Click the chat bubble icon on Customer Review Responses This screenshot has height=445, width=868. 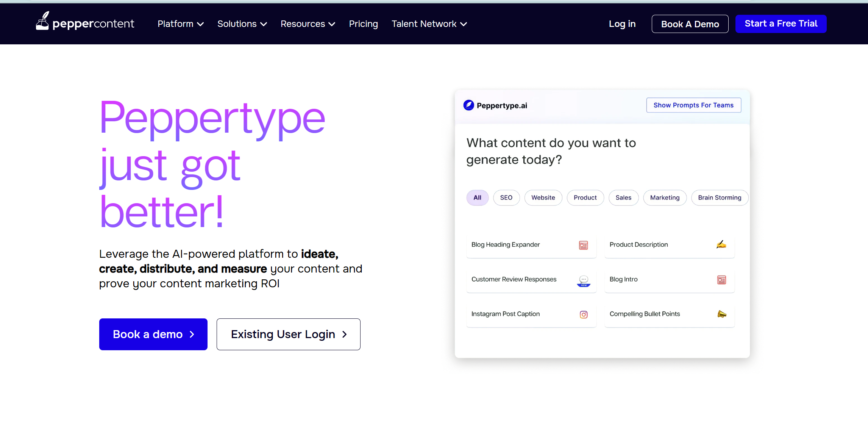point(584,280)
